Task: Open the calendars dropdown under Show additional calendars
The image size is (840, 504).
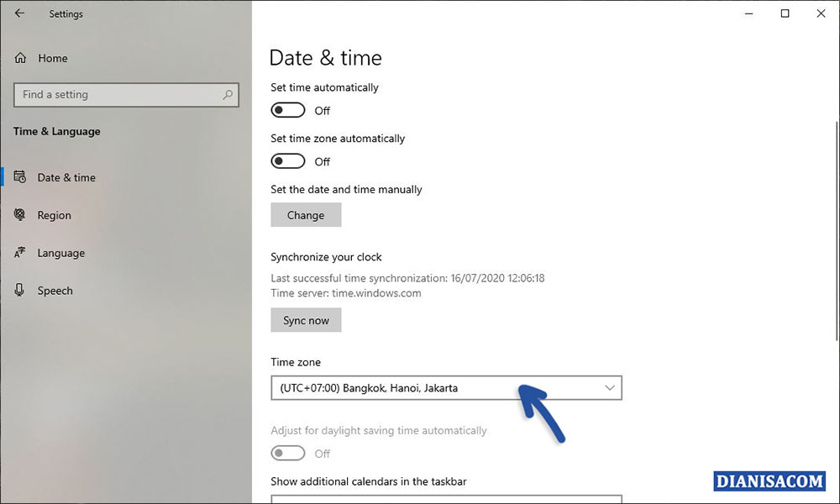Action: click(x=445, y=500)
